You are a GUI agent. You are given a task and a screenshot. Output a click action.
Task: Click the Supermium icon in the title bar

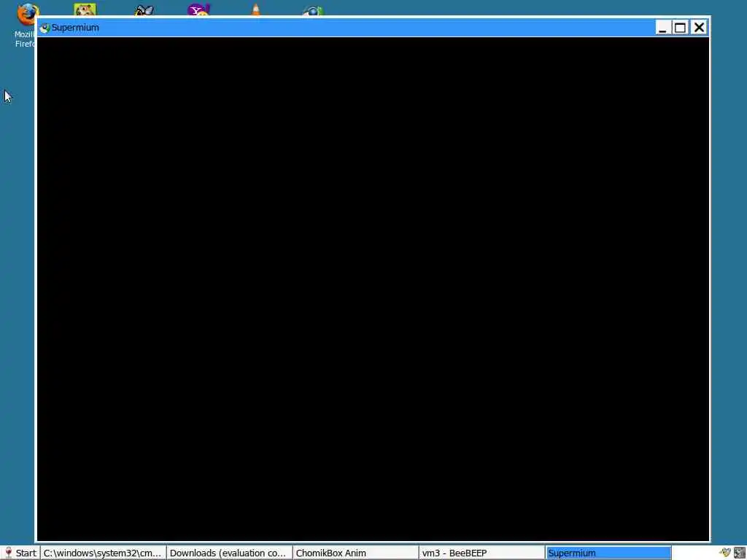[44, 28]
